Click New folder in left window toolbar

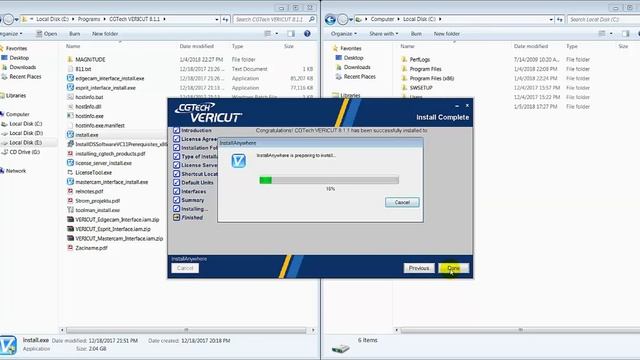pos(105,33)
